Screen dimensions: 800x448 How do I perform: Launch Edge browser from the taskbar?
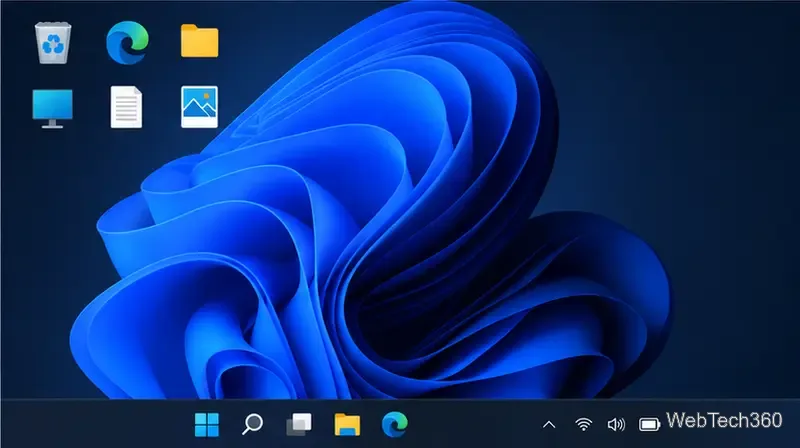[394, 425]
